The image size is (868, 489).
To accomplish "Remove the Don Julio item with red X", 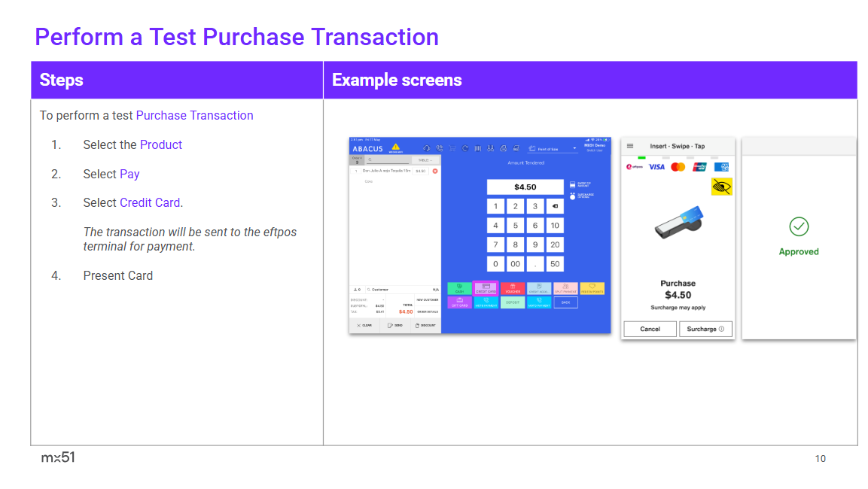I will [434, 171].
